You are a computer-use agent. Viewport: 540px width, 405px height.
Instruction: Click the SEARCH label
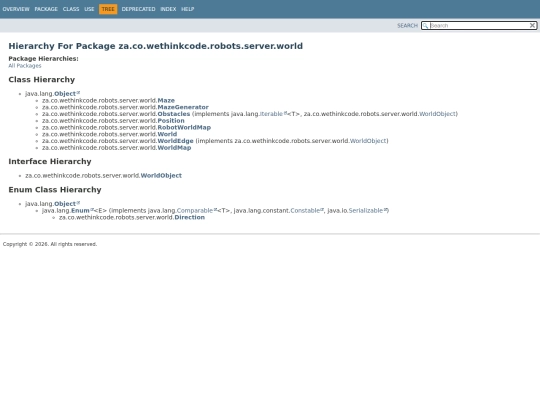tap(407, 25)
